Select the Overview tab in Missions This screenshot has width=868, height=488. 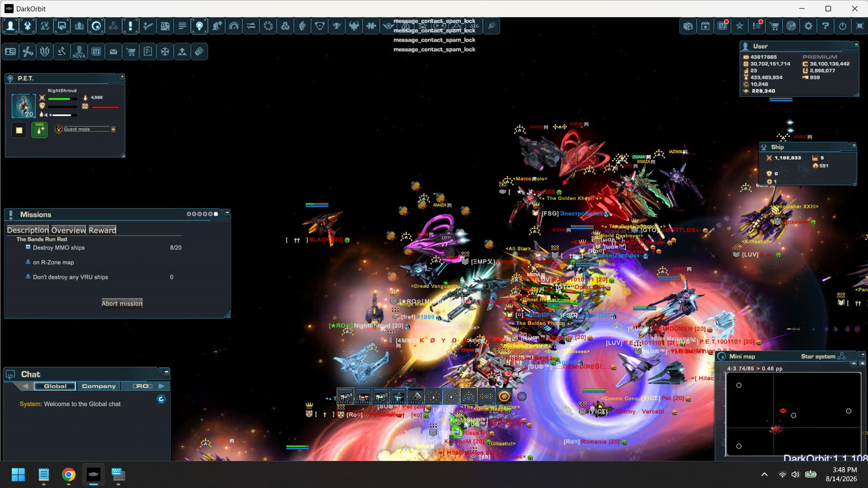(68, 230)
